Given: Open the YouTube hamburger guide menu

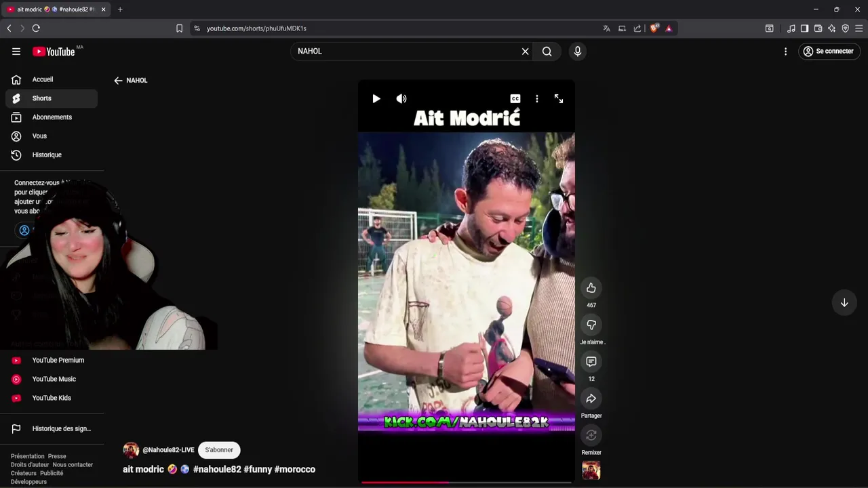Looking at the screenshot, I should 16,52.
